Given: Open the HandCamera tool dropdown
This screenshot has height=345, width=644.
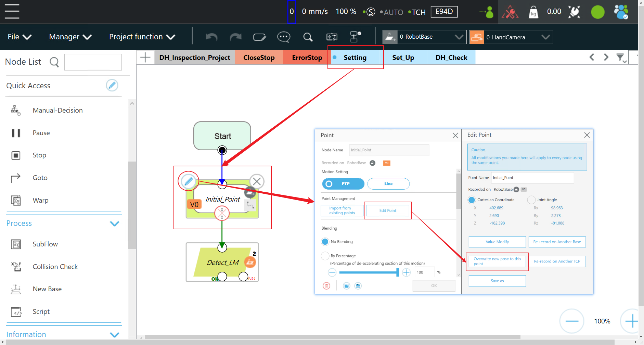Looking at the screenshot, I should [x=511, y=37].
